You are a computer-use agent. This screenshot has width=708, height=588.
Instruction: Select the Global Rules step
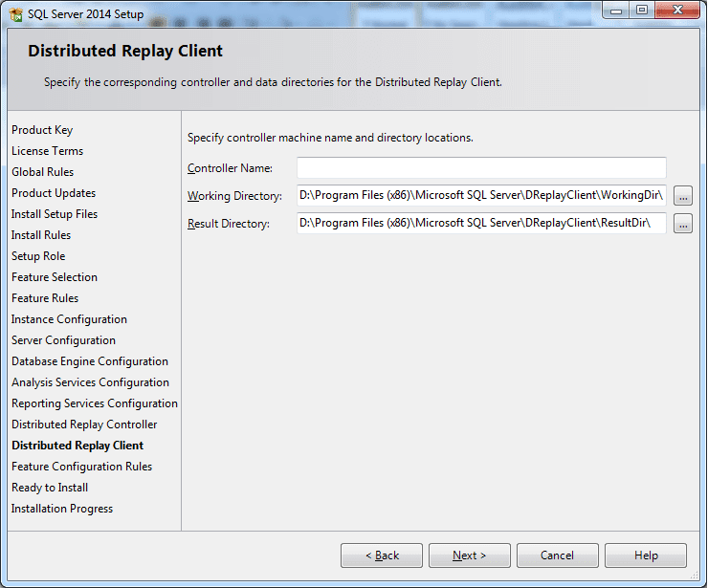(42, 172)
